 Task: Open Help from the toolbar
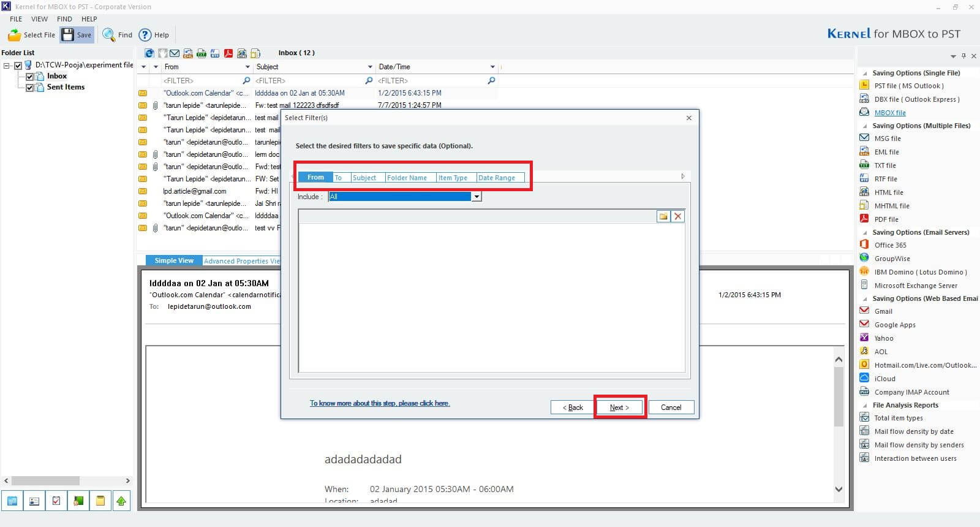tap(154, 35)
